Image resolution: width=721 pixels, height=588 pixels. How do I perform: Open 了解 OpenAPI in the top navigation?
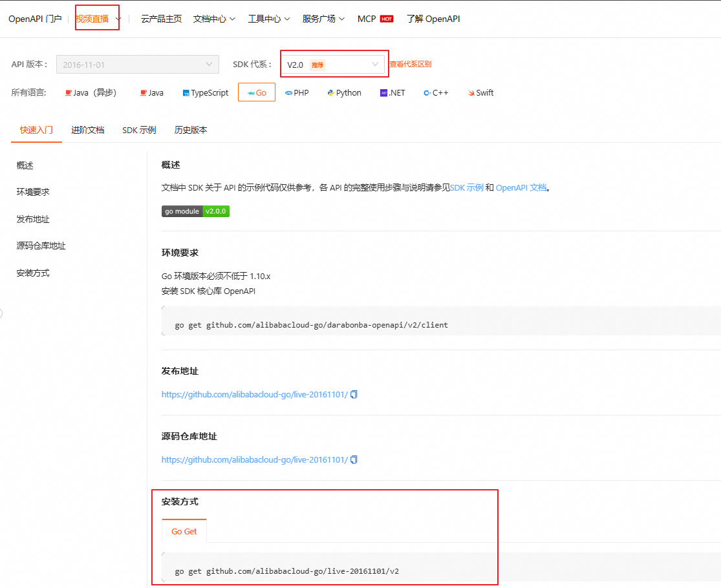[433, 19]
